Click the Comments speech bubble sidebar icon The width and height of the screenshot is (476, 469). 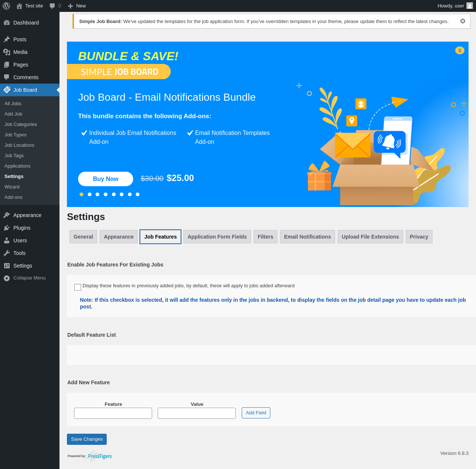7,77
